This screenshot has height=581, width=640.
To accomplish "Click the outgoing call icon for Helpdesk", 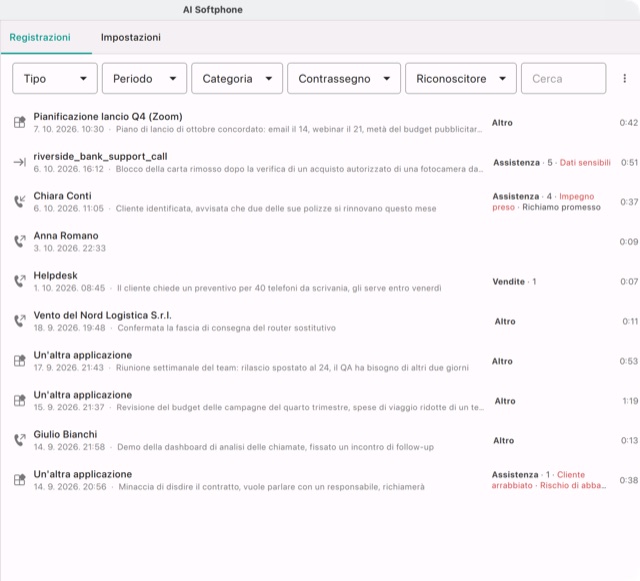I will [20, 281].
